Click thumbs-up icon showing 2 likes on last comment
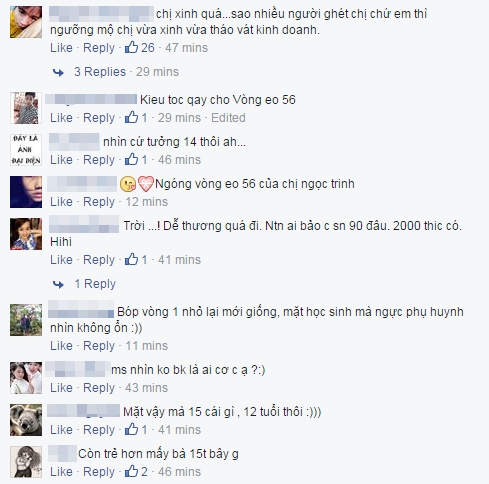 click(131, 471)
